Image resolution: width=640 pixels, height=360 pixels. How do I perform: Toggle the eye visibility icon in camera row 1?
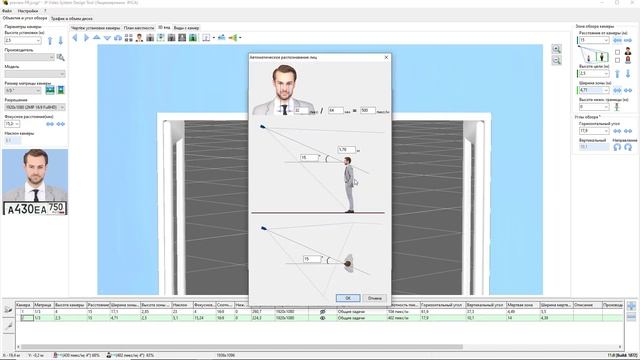pos(322,311)
